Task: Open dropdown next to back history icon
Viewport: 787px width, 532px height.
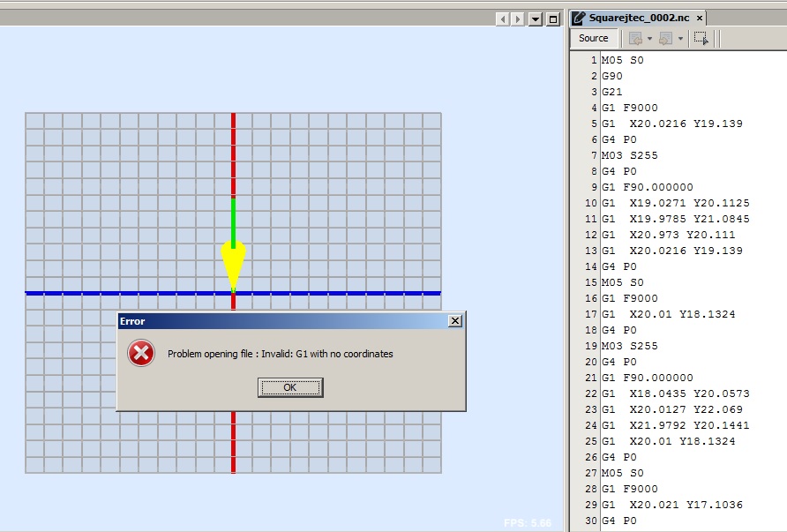Action: click(x=649, y=38)
